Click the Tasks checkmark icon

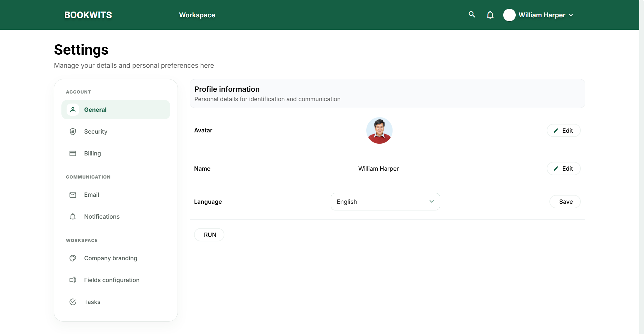point(73,302)
